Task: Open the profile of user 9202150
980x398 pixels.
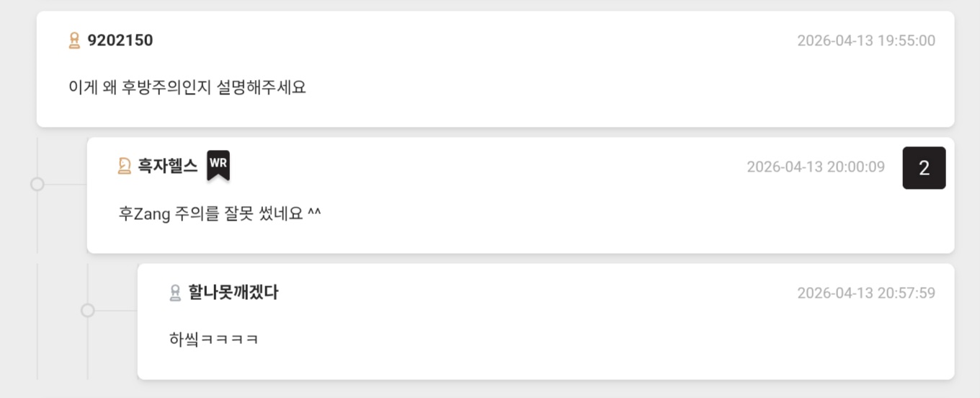Action: click(x=120, y=40)
